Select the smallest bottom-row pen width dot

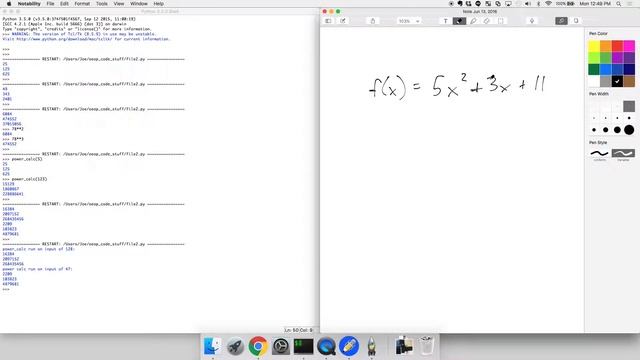[594, 130]
